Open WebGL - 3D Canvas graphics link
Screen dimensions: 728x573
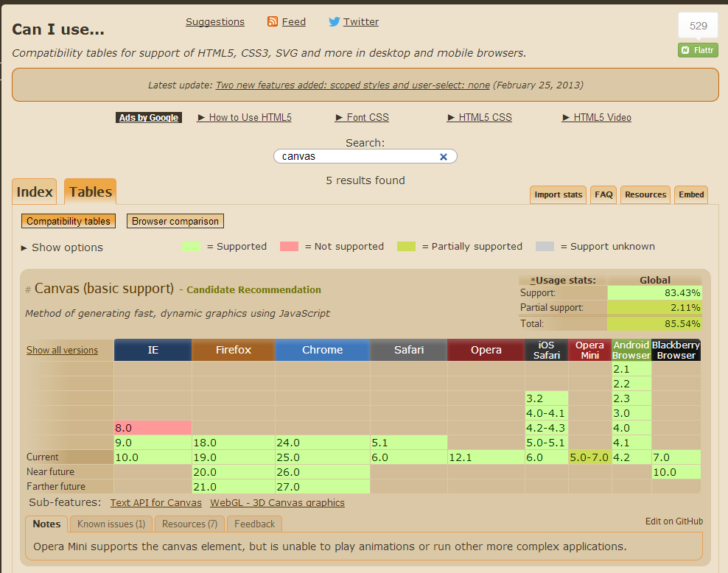point(277,502)
